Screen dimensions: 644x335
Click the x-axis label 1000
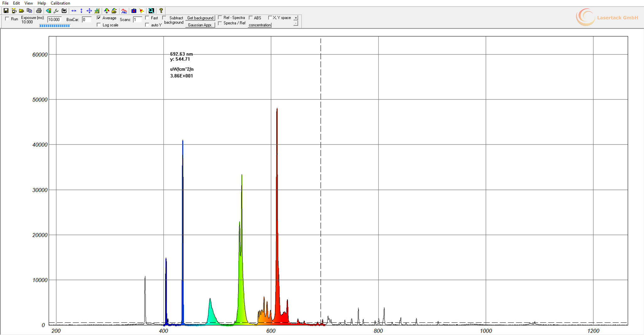coord(486,331)
